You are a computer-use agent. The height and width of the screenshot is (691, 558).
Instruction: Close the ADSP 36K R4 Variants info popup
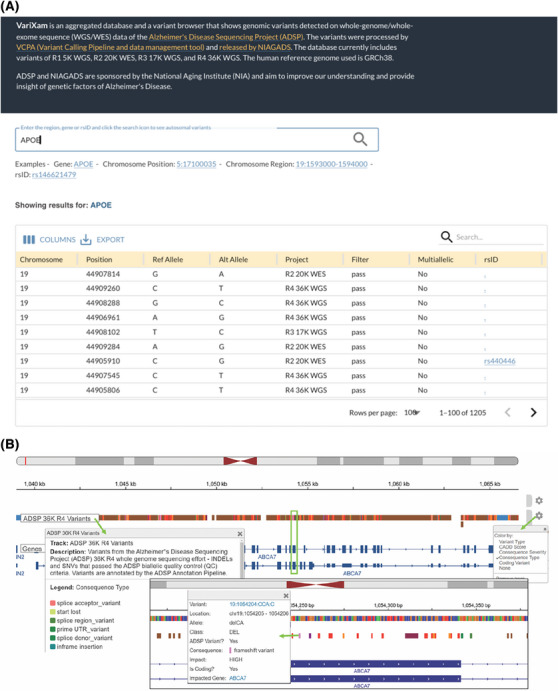coord(240,534)
